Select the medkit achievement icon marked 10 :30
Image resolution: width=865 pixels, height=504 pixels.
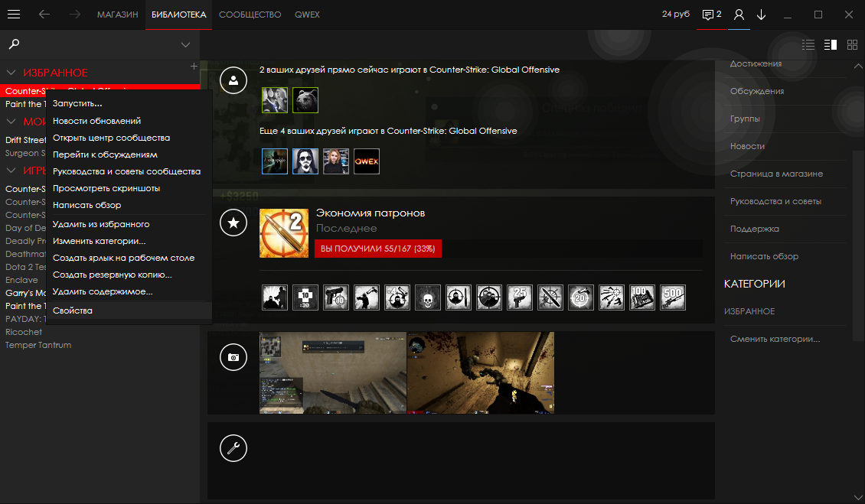pyautogui.click(x=305, y=298)
